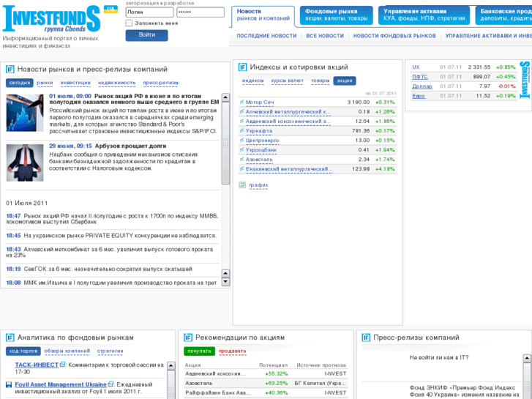Click the Войти button
Screen dimensions: 532x399
146,35
